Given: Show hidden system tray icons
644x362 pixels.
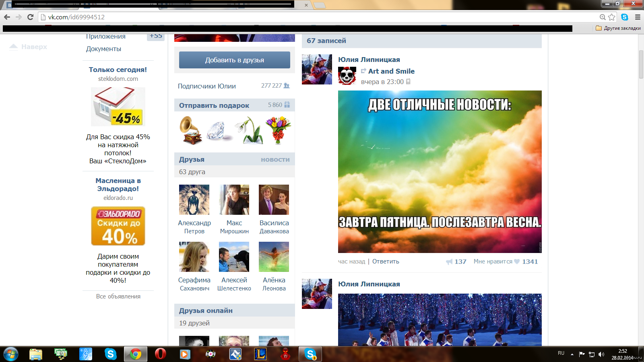Looking at the screenshot, I should [x=572, y=354].
